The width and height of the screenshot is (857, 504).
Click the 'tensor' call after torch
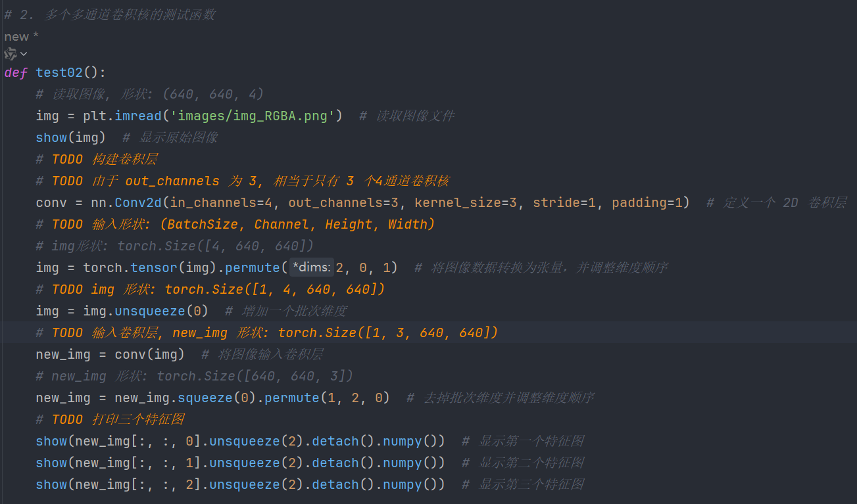[x=154, y=267]
